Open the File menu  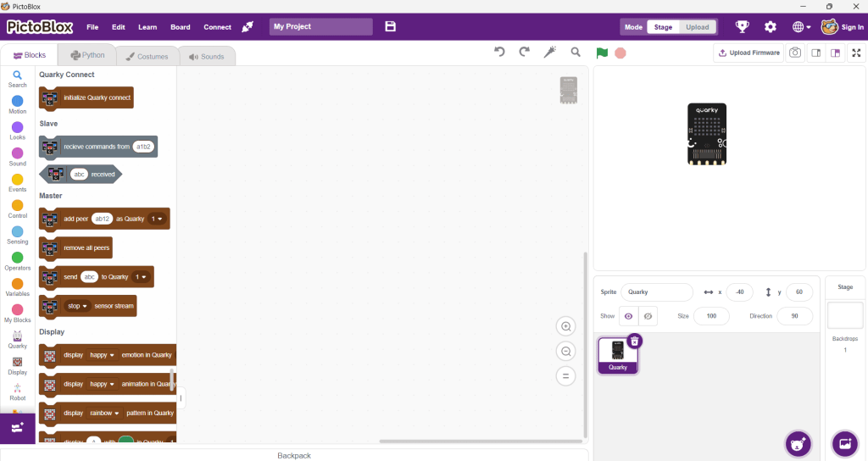pos(92,27)
